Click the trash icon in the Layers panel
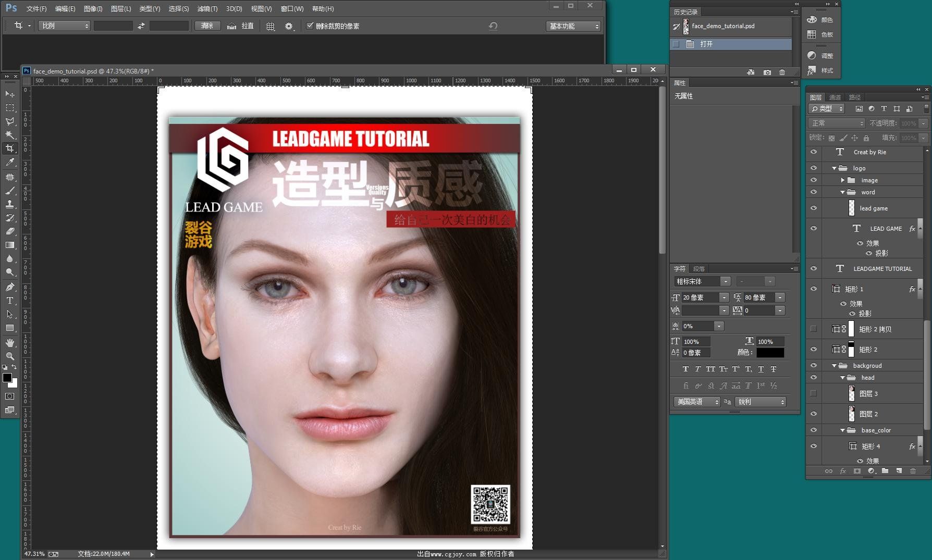Image resolution: width=932 pixels, height=560 pixels. [913, 471]
